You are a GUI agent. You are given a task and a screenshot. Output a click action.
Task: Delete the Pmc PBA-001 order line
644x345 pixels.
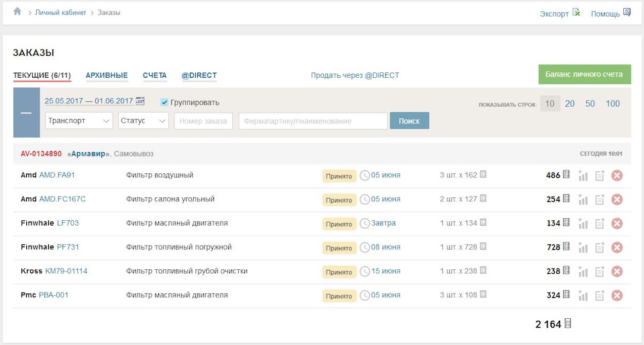tap(617, 296)
